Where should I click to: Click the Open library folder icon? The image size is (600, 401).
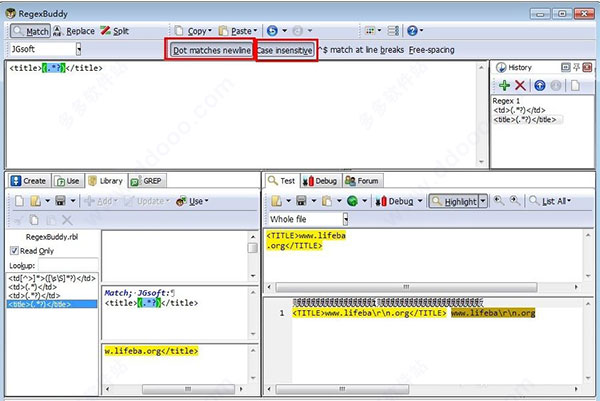36,201
